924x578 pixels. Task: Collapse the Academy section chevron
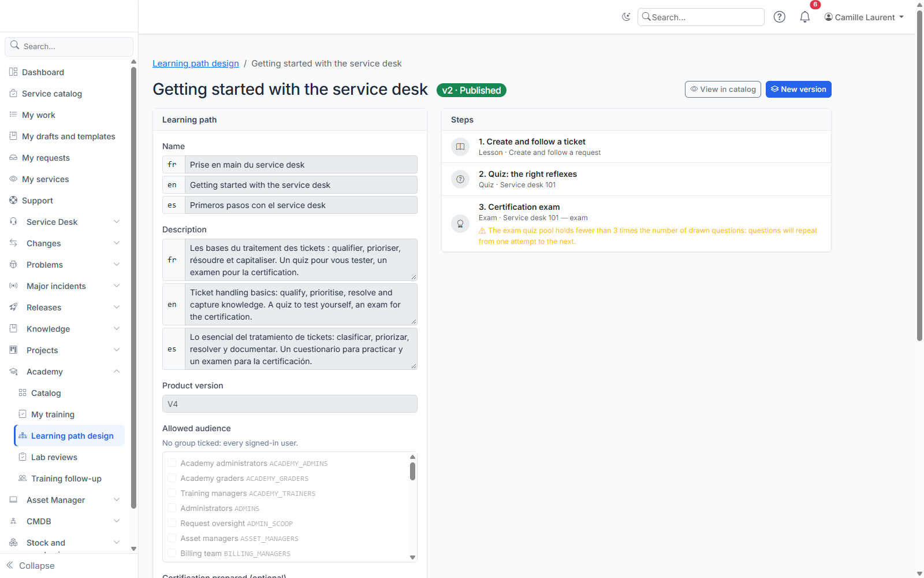tap(117, 372)
